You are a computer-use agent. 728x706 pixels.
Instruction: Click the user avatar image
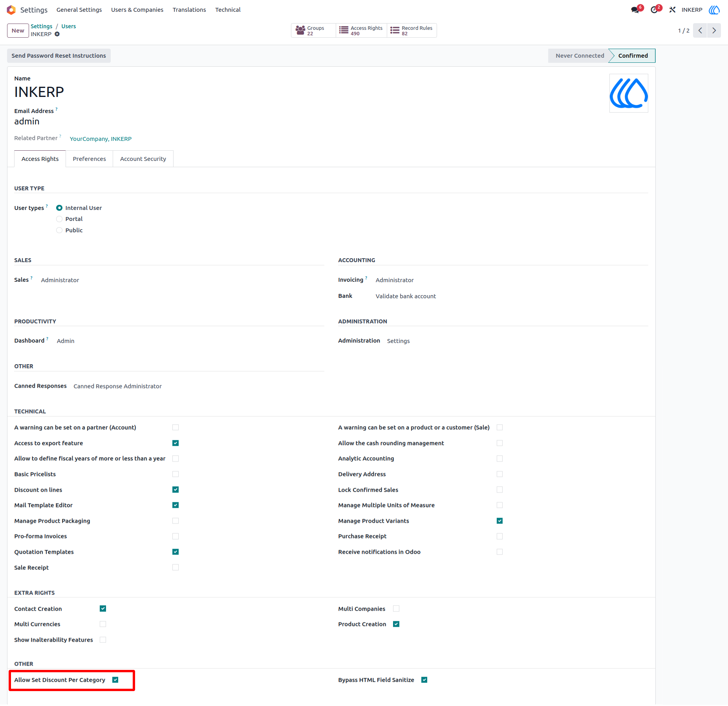629,93
